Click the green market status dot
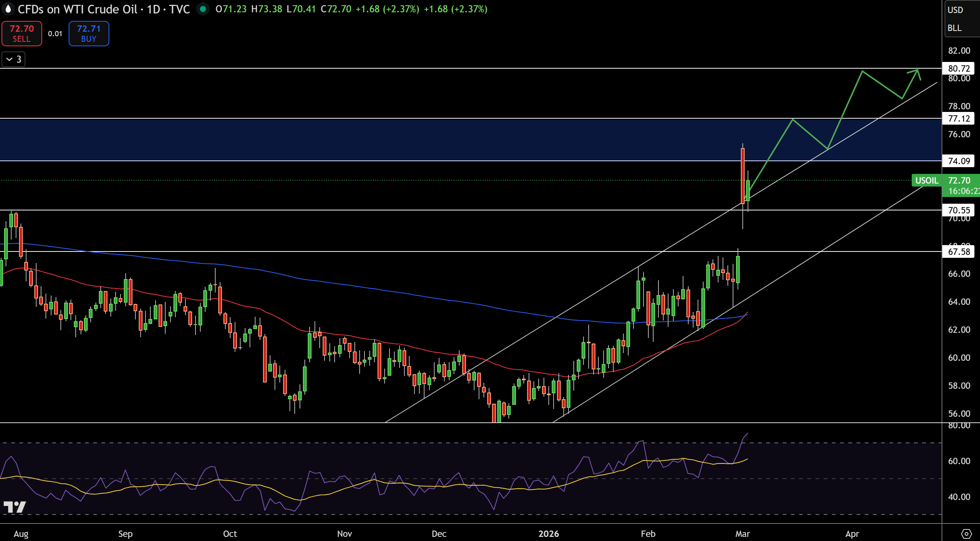Viewport: 980px width, 541px height. point(203,9)
